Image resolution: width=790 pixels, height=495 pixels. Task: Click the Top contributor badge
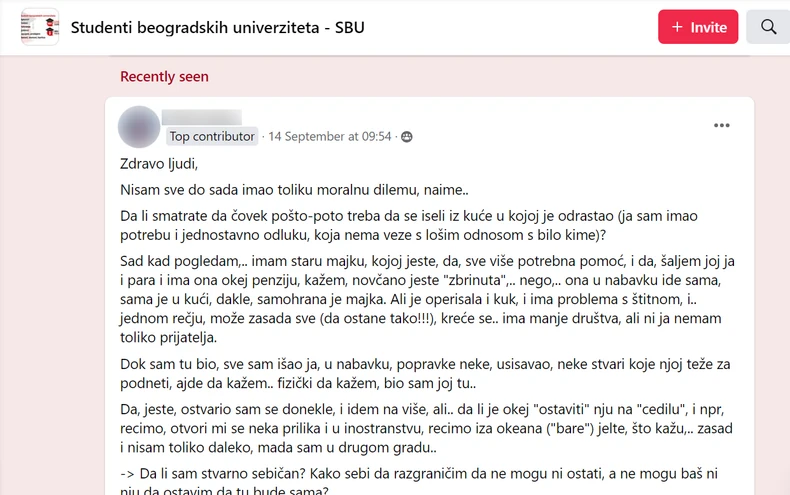(212, 137)
